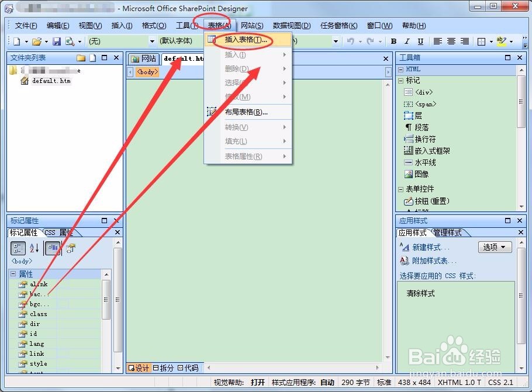Click 清除样式 in CSS styles list
The height and width of the screenshot is (392, 532).
[x=420, y=294]
